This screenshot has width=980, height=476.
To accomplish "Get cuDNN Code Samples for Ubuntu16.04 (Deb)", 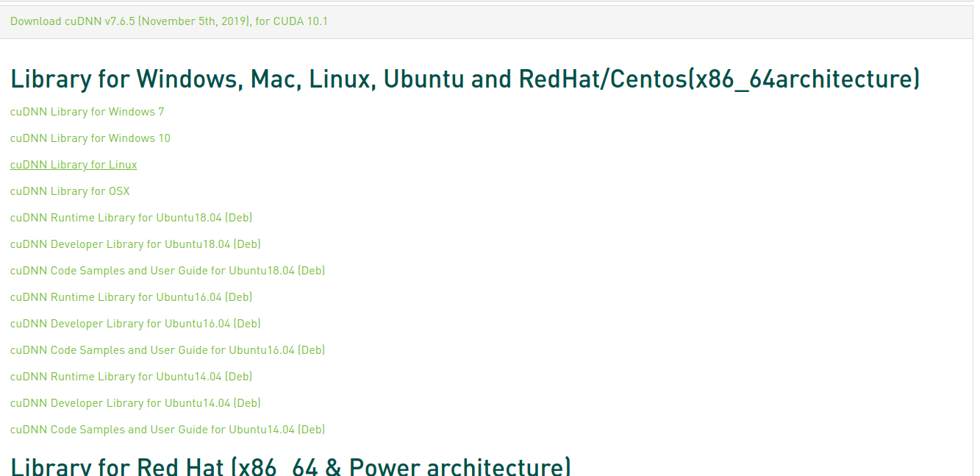I will pyautogui.click(x=167, y=349).
